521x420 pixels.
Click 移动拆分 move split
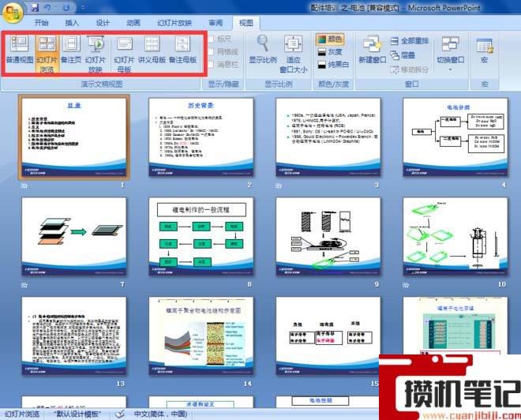(x=410, y=69)
